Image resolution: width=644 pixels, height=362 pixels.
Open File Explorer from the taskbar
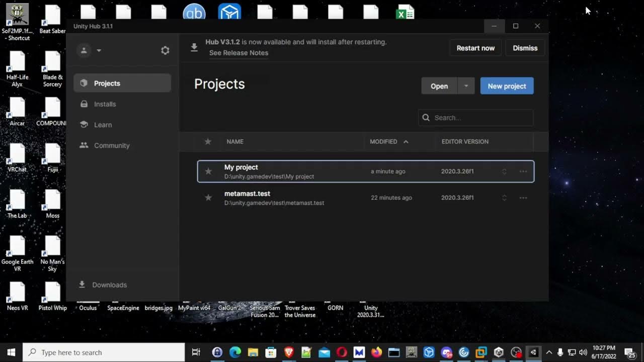[253, 352]
